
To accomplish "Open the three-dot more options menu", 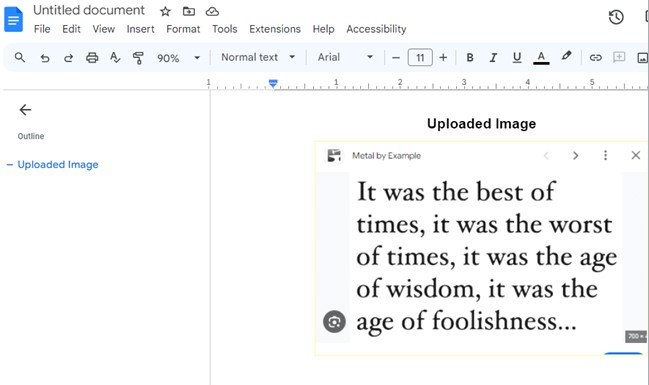I will coord(605,155).
